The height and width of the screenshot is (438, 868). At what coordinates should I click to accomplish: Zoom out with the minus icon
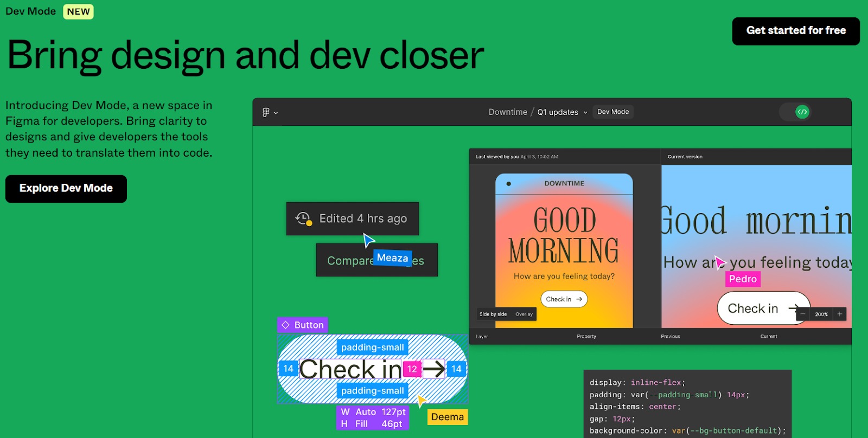803,314
